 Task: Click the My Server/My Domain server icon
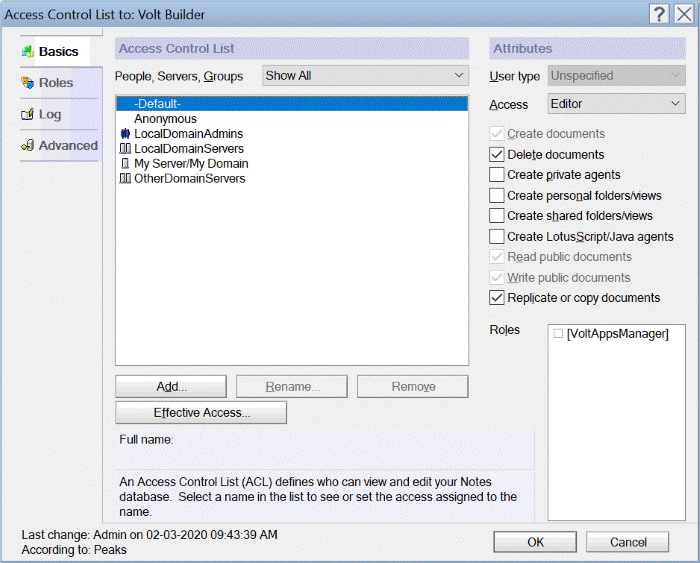[125, 163]
